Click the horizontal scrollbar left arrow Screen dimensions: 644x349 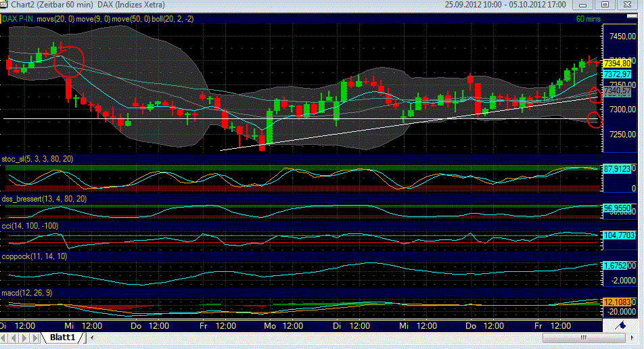tap(92, 338)
